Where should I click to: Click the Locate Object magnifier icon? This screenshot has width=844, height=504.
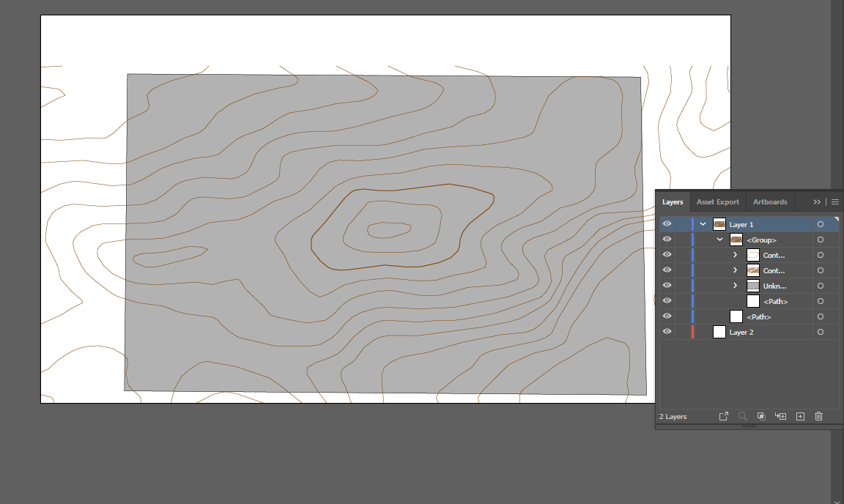(742, 416)
